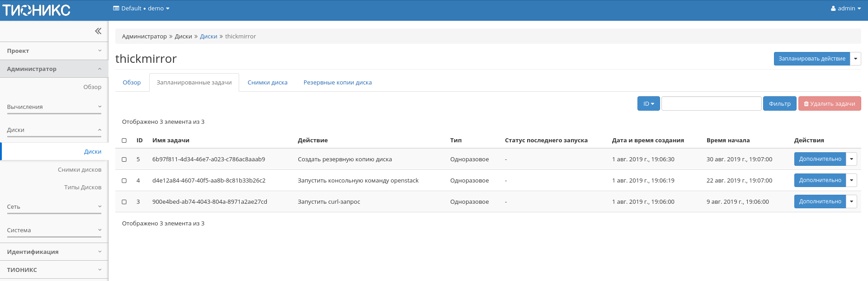Open action caret for task ID 3

click(851, 201)
